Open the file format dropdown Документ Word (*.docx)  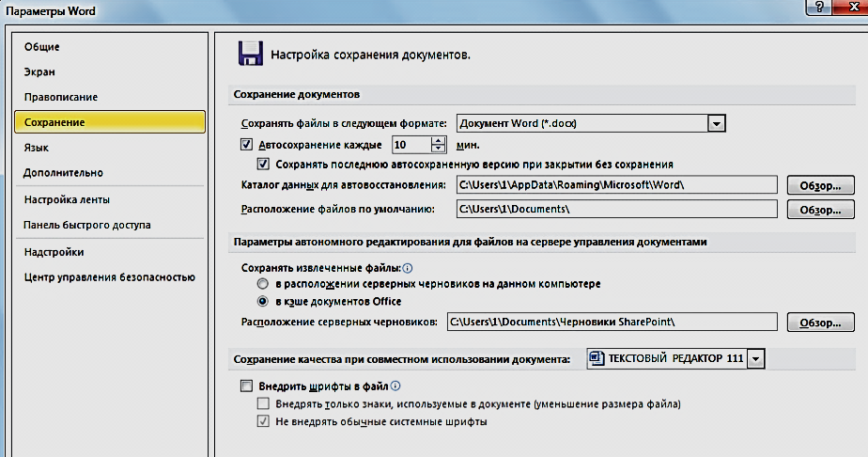717,123
